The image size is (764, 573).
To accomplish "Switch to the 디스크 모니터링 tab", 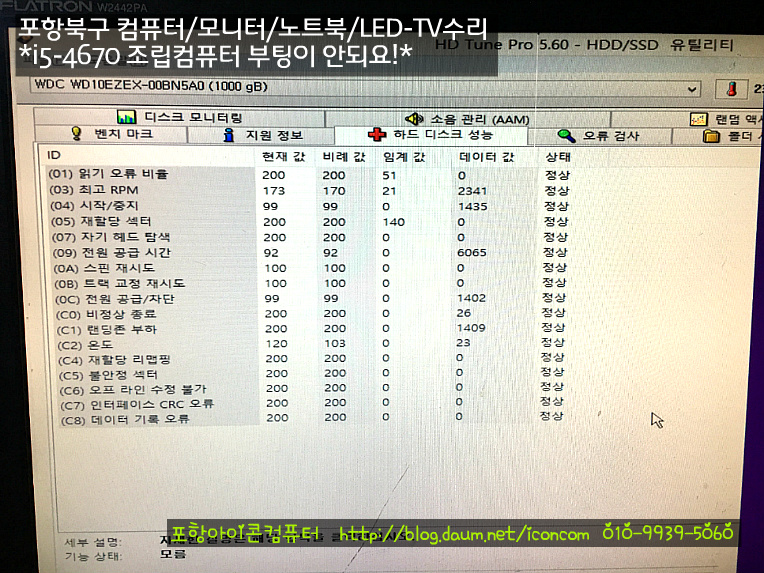I will (179, 117).
